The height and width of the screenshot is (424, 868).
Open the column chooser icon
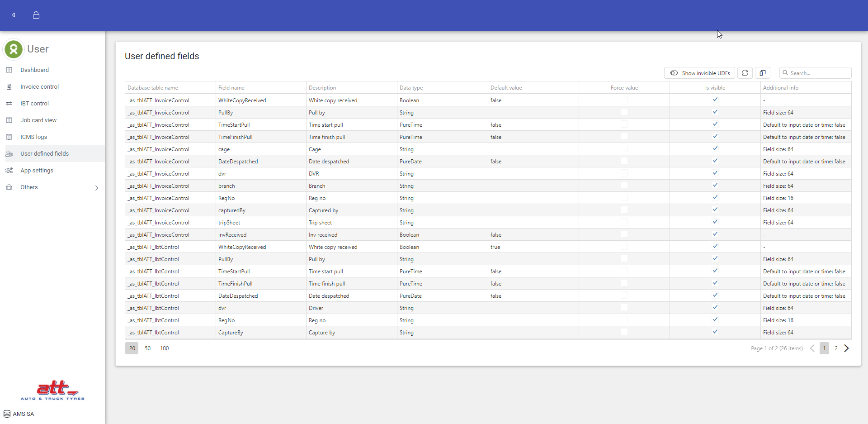[763, 73]
